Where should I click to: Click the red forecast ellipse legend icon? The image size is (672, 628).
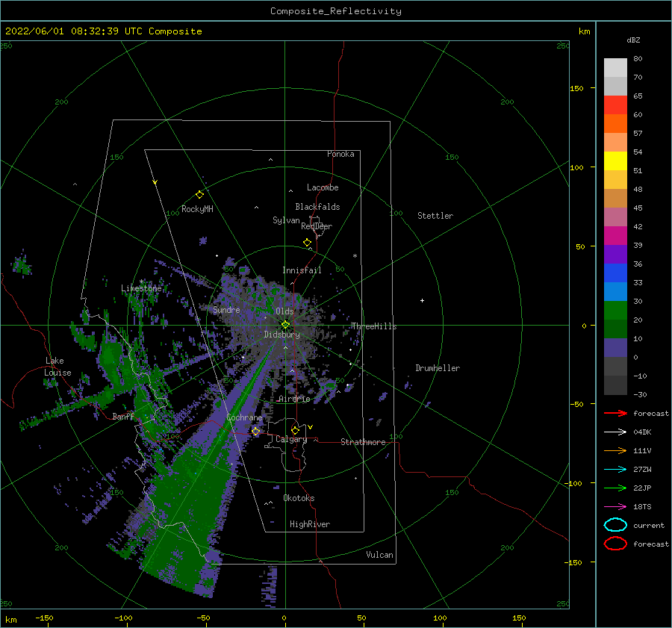click(x=615, y=544)
